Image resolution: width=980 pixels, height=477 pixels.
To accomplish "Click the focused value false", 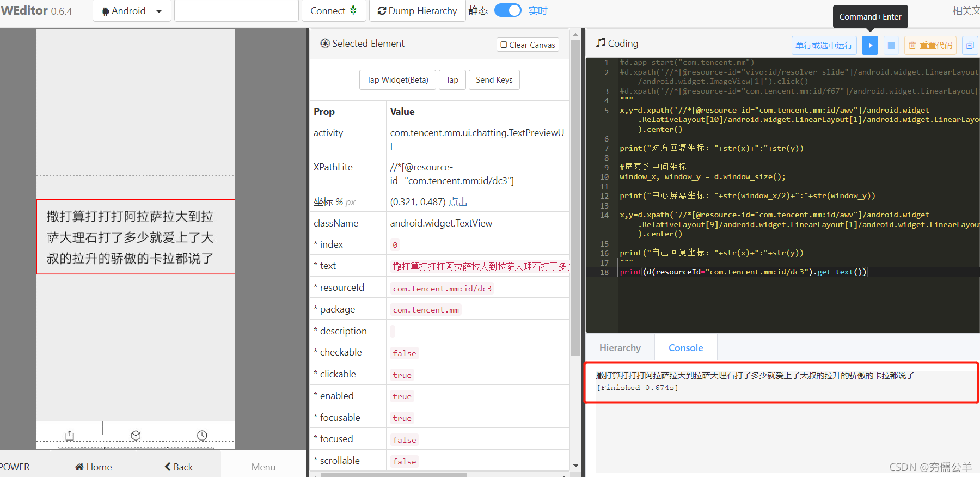I will (405, 440).
